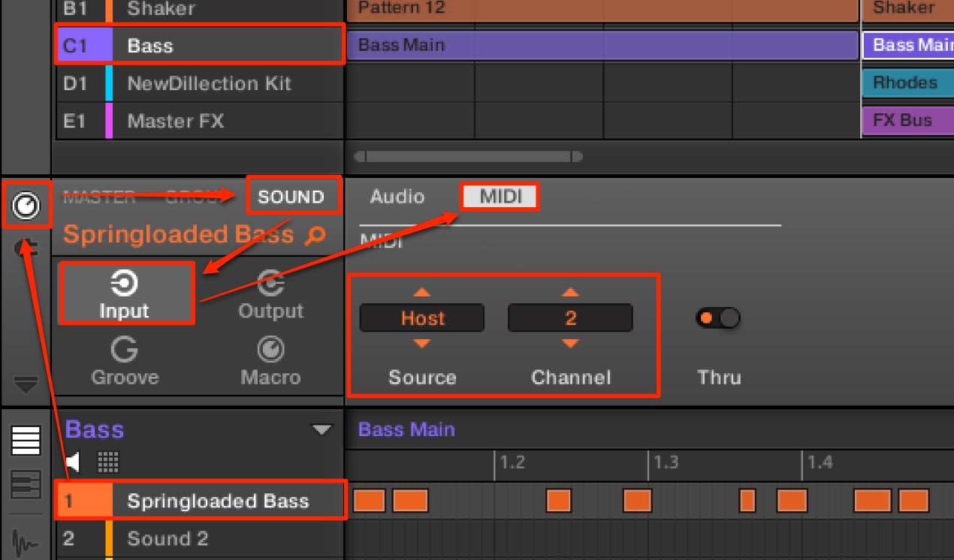This screenshot has width=954, height=560.
Task: Select the SOUND tab
Action: click(x=291, y=197)
